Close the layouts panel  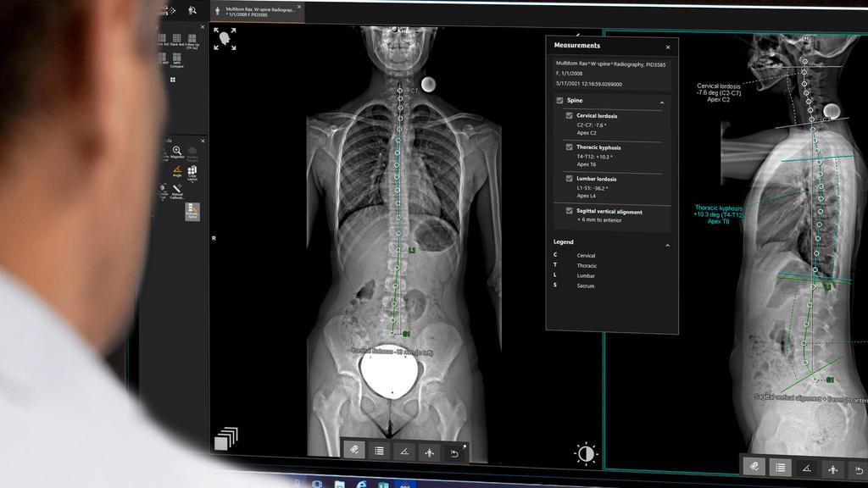pos(202,26)
